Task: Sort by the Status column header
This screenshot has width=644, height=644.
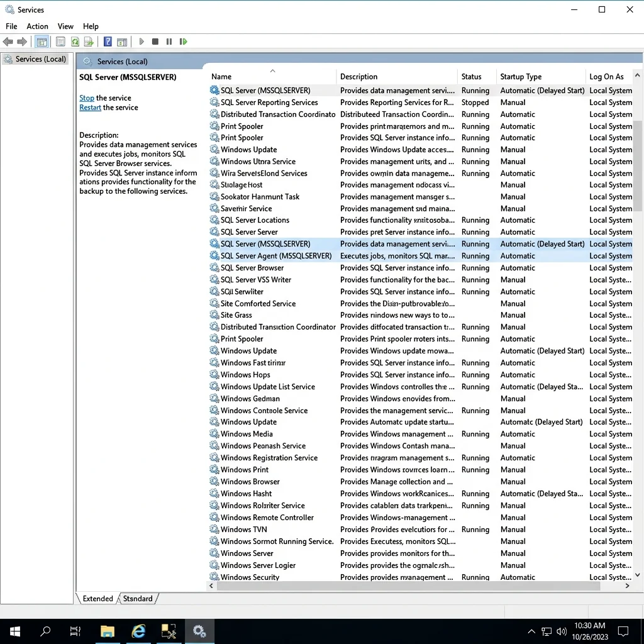Action: 477,76
